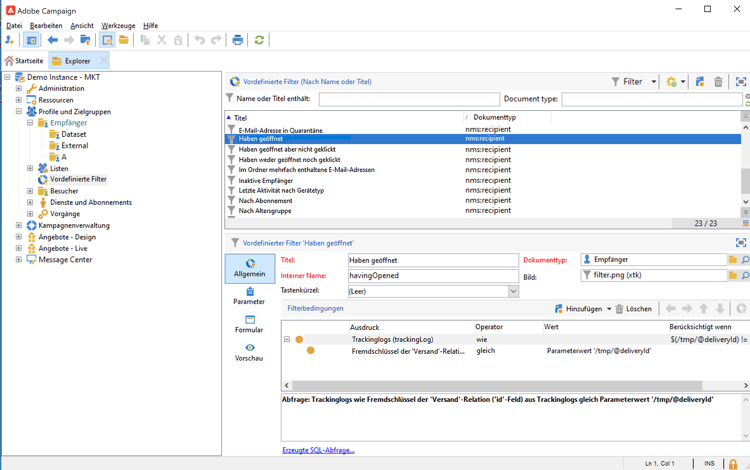The width and height of the screenshot is (750, 470).
Task: Click the gear actions icon in list toolbar
Action: click(672, 82)
